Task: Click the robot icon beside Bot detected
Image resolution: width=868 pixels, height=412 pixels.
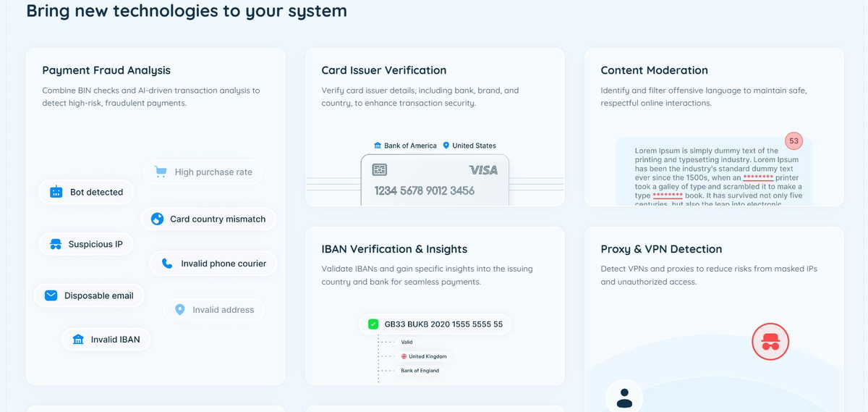Action: 56,193
